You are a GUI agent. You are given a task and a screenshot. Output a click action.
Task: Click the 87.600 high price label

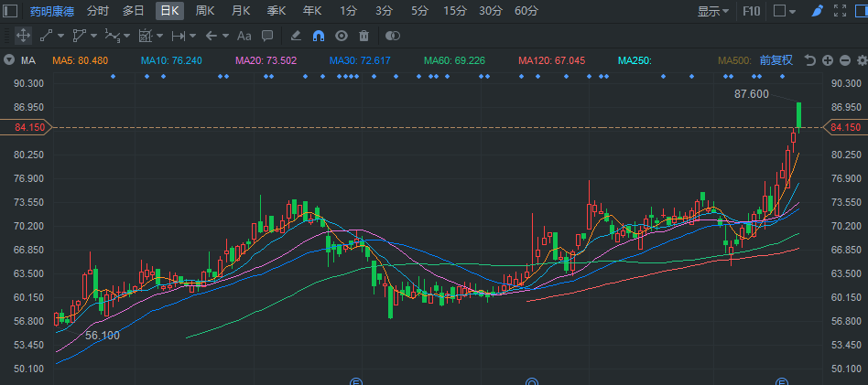[x=751, y=94]
